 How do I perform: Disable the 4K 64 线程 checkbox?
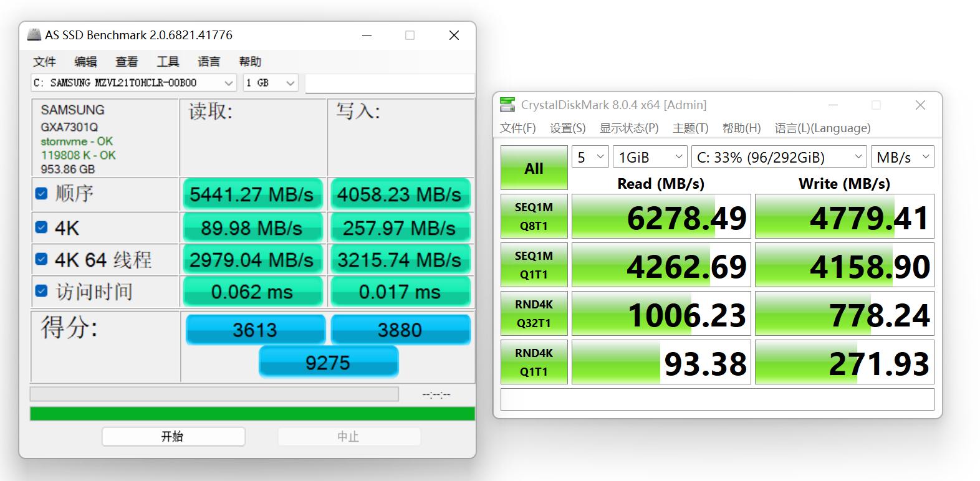click(x=42, y=259)
